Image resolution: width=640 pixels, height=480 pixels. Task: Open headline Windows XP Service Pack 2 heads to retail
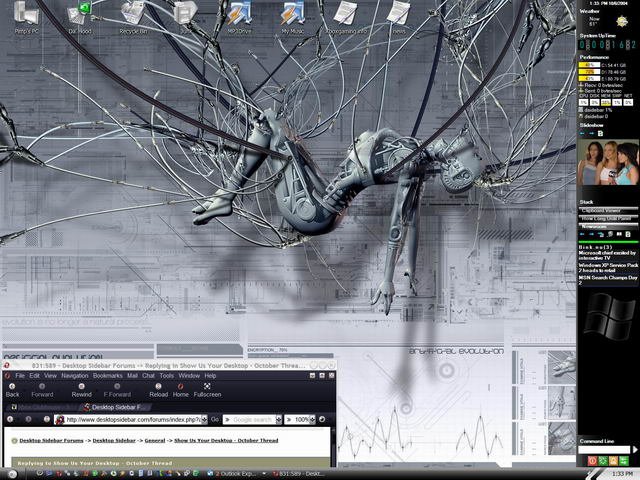coord(608,268)
